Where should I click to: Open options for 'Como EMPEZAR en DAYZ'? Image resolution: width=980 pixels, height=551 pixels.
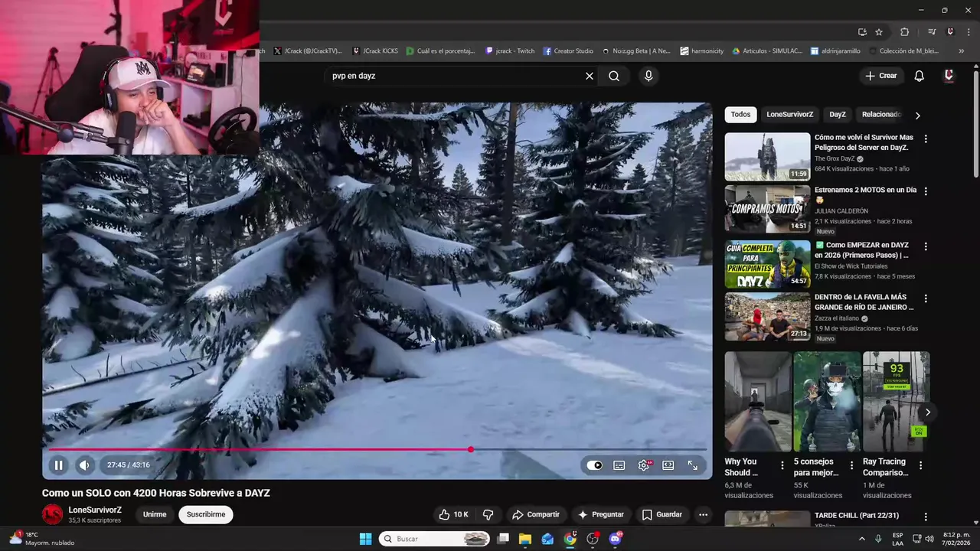click(x=926, y=246)
